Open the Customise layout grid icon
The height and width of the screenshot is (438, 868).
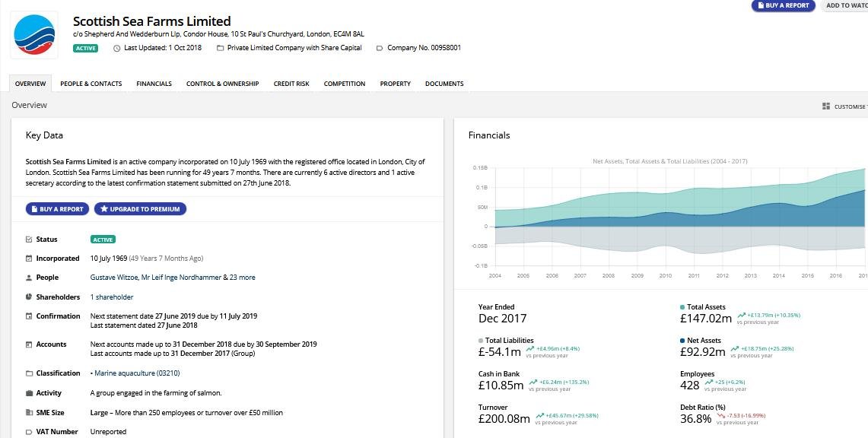point(825,106)
